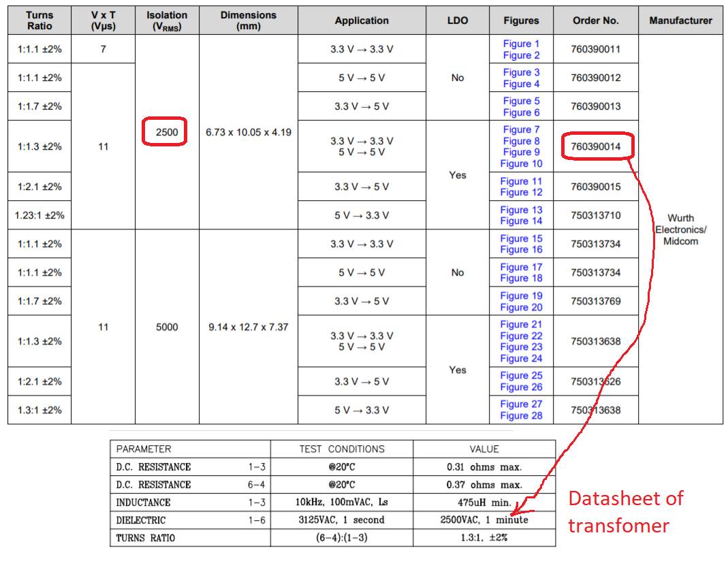This screenshot has height=561, width=728.
Task: Click the Manufacturer column header
Action: point(680,20)
